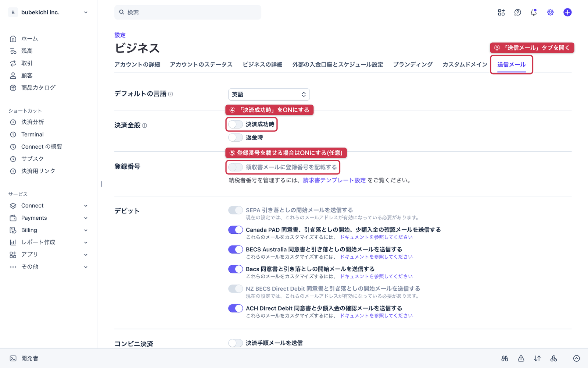The height and width of the screenshot is (368, 588).
Task: Switch to アカウントのステータス tab
Action: pos(201,64)
